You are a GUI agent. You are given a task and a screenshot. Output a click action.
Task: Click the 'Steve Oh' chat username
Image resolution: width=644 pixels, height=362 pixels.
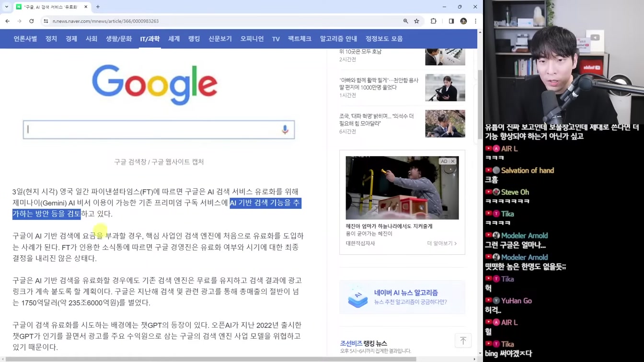(x=515, y=192)
